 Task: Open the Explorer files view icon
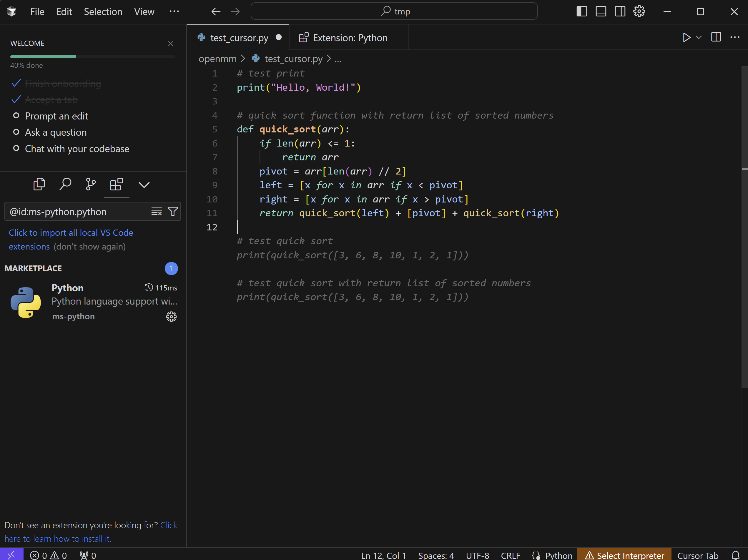[39, 184]
